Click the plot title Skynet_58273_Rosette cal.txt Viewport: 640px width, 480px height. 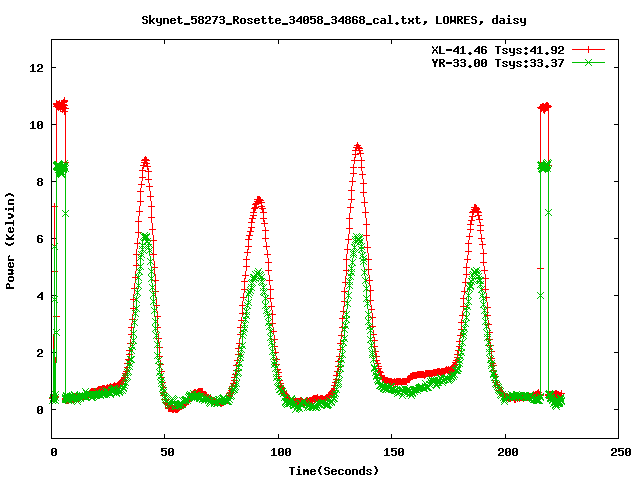pos(334,20)
